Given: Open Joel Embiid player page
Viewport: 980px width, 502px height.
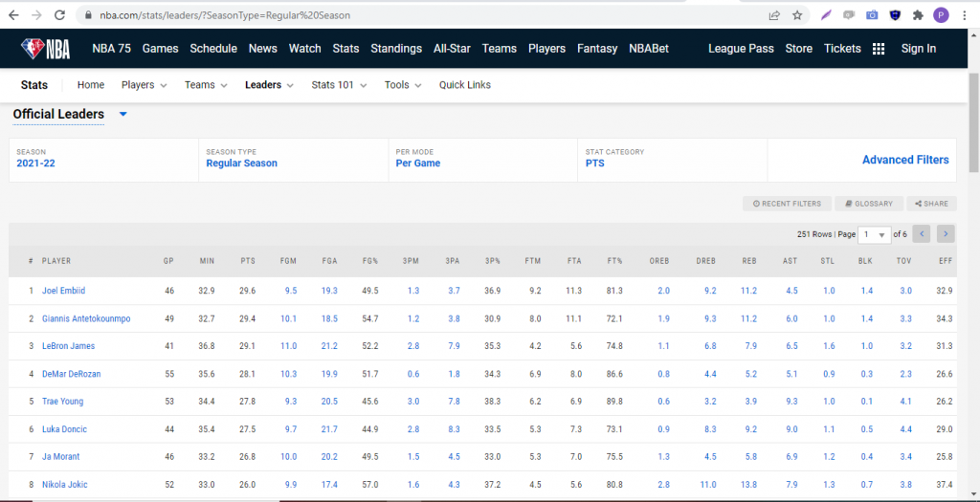Looking at the screenshot, I should [62, 291].
